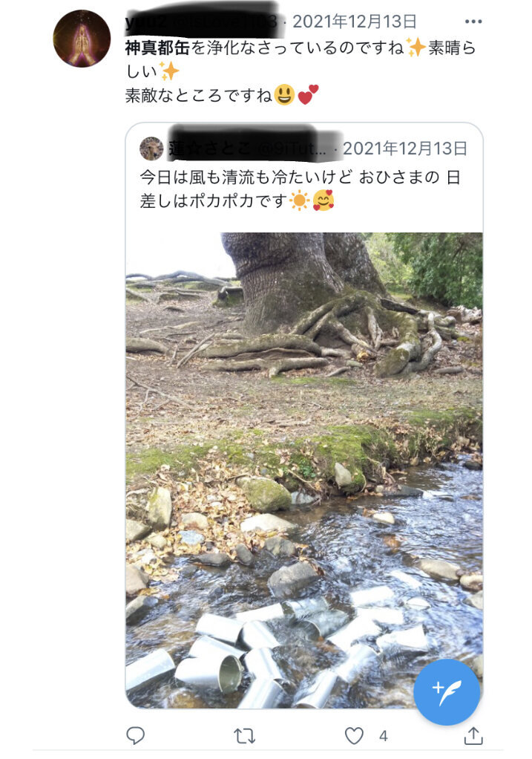Select the bold 神真都缶 keyword in the tweet
Image resolution: width=532 pixels, height=759 pixels.
(157, 48)
